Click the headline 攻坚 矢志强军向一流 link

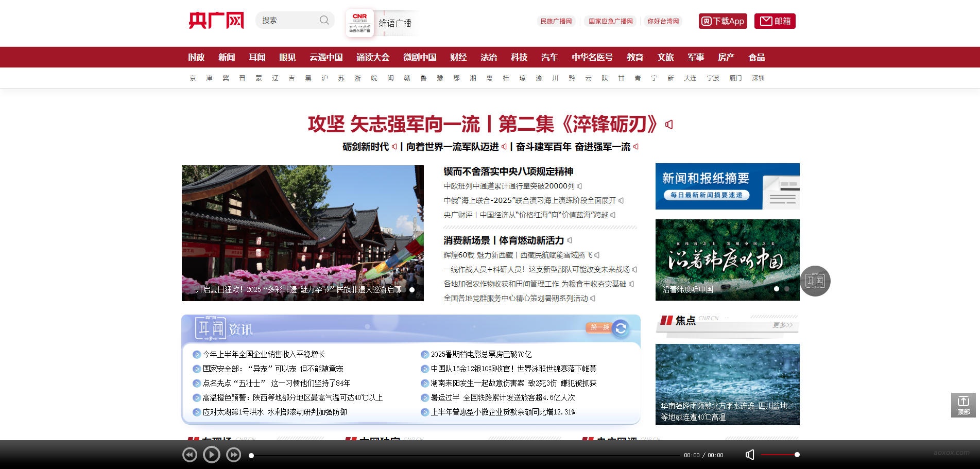[x=484, y=124]
